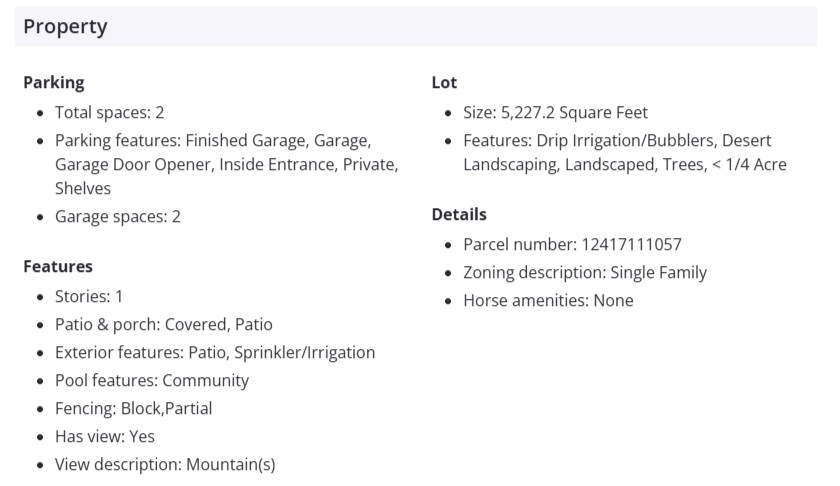The image size is (840, 486).
Task: Select Parcel number 12417111057
Action: (x=573, y=244)
